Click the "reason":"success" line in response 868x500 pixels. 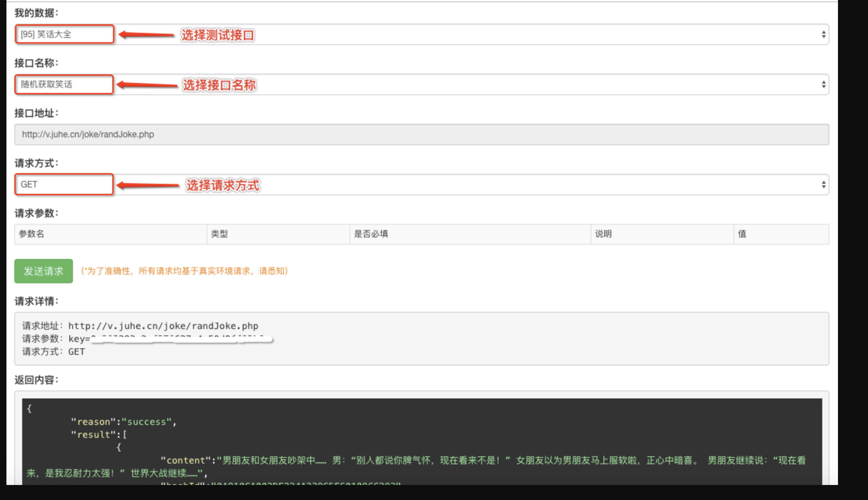123,422
